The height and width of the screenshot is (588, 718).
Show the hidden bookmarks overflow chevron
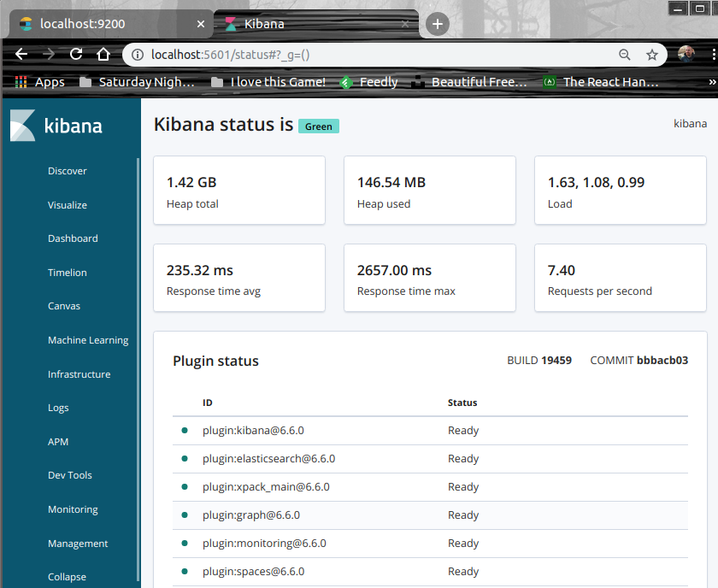tap(711, 82)
